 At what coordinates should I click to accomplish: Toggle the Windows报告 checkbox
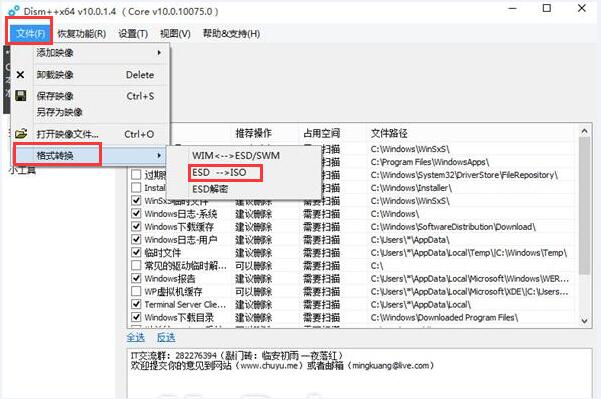coord(136,278)
